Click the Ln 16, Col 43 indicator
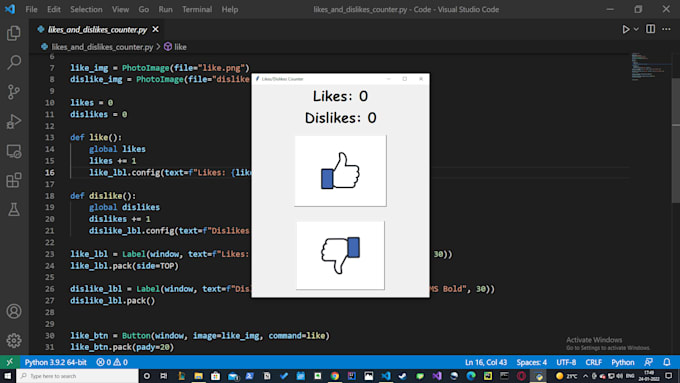Screen dimensions: 680x383 point(486,362)
